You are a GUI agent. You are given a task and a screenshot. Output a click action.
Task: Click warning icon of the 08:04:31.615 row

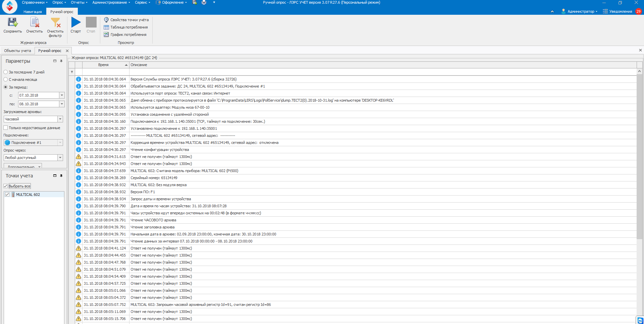tap(78, 157)
